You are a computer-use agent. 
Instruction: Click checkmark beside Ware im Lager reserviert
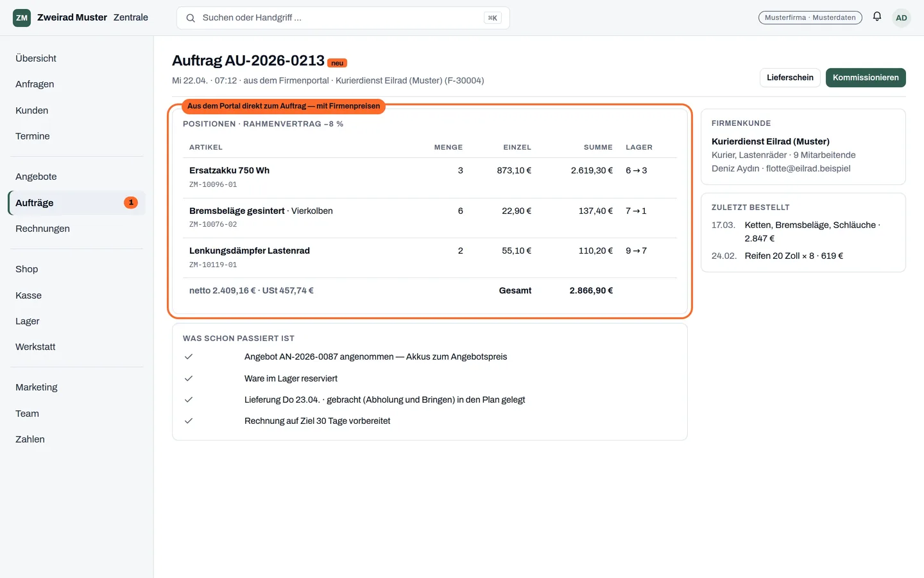tap(189, 378)
